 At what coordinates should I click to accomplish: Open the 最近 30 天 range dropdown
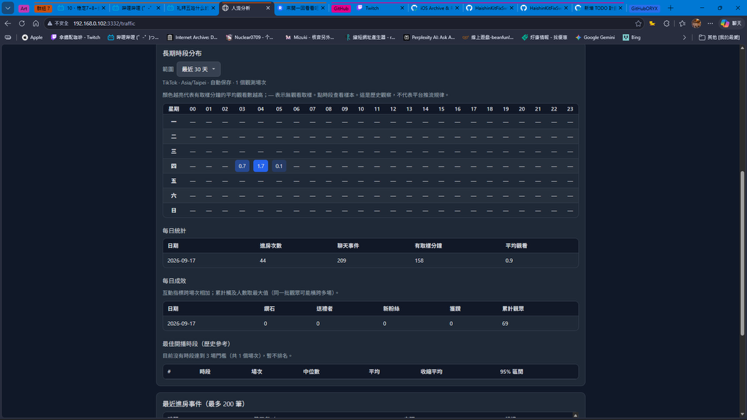(x=198, y=69)
